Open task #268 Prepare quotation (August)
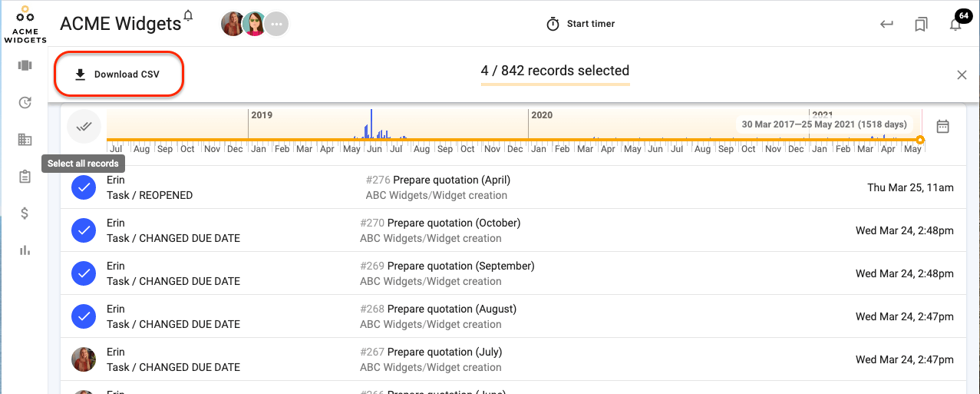980x394 pixels. [438, 309]
